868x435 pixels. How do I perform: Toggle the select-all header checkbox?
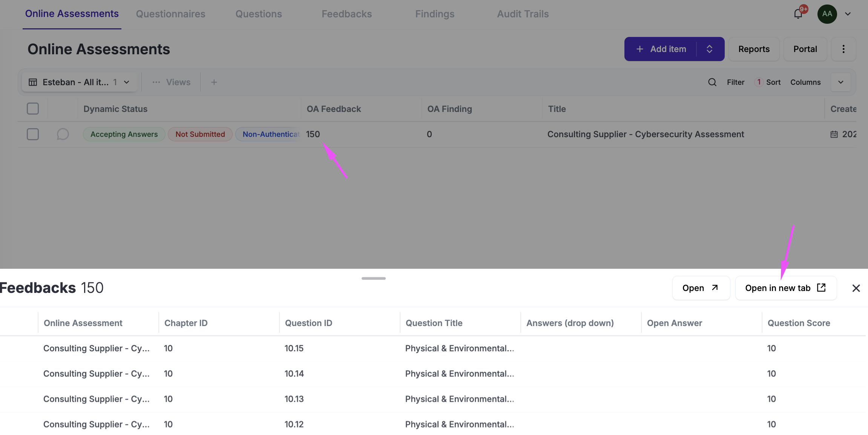tap(33, 109)
